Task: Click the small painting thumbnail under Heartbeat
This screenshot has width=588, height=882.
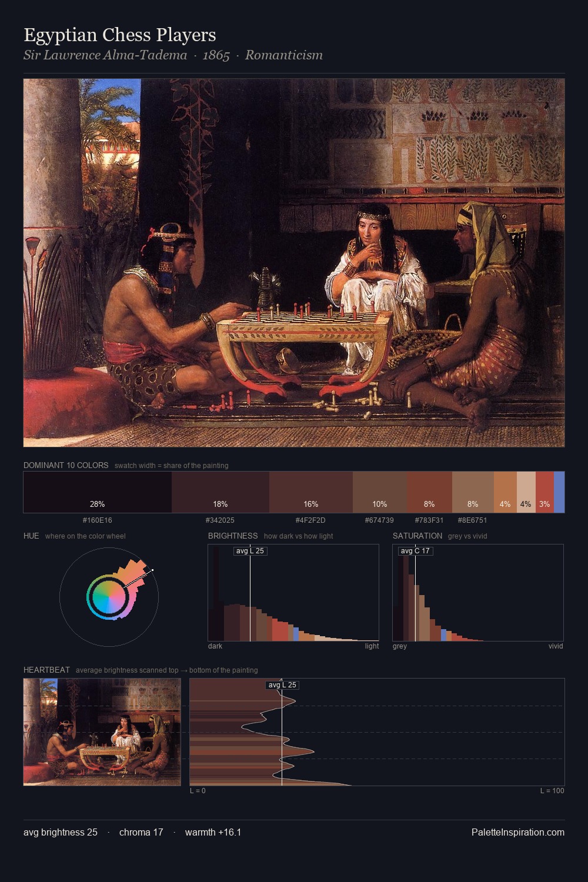Action: (102, 732)
